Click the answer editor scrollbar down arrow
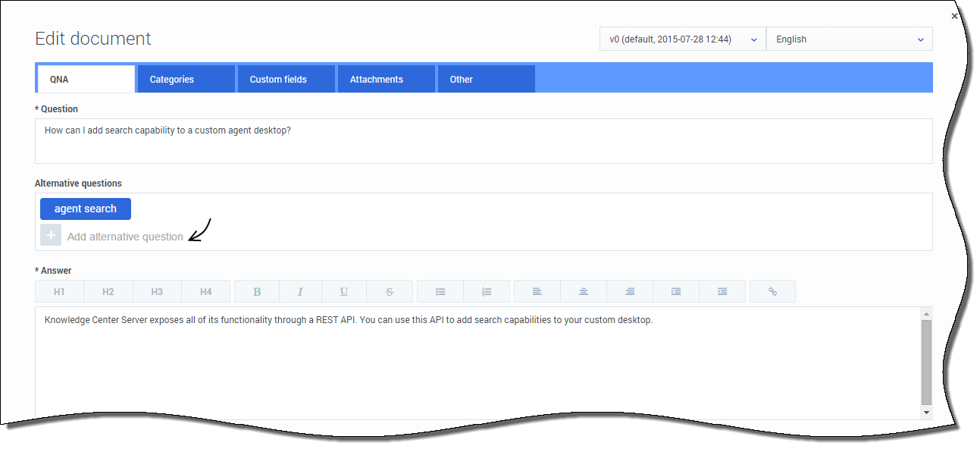Screen dimensions: 980x449 pos(926,412)
